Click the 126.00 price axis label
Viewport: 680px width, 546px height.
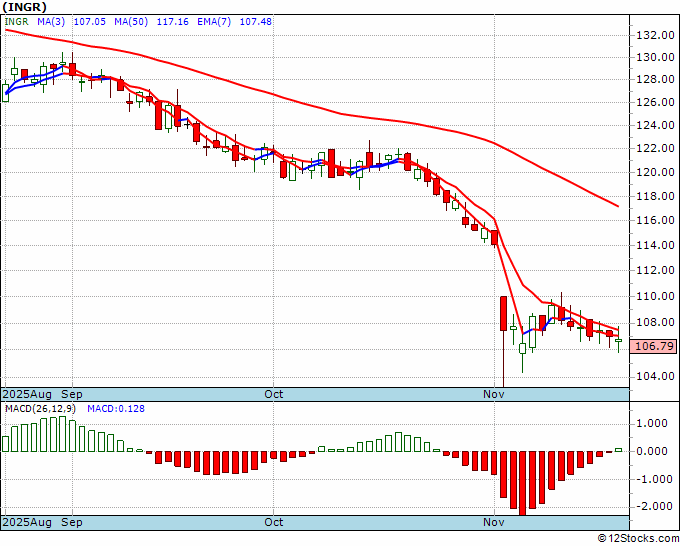click(655, 102)
